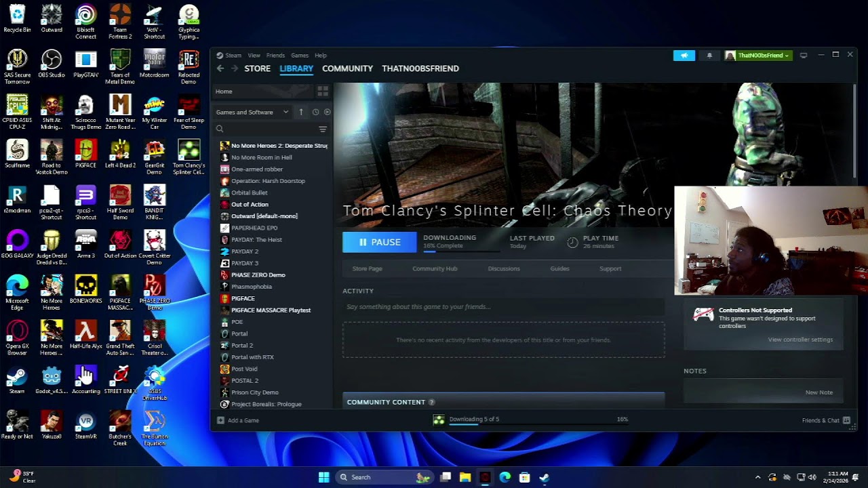Open Guides link

[559, 268]
